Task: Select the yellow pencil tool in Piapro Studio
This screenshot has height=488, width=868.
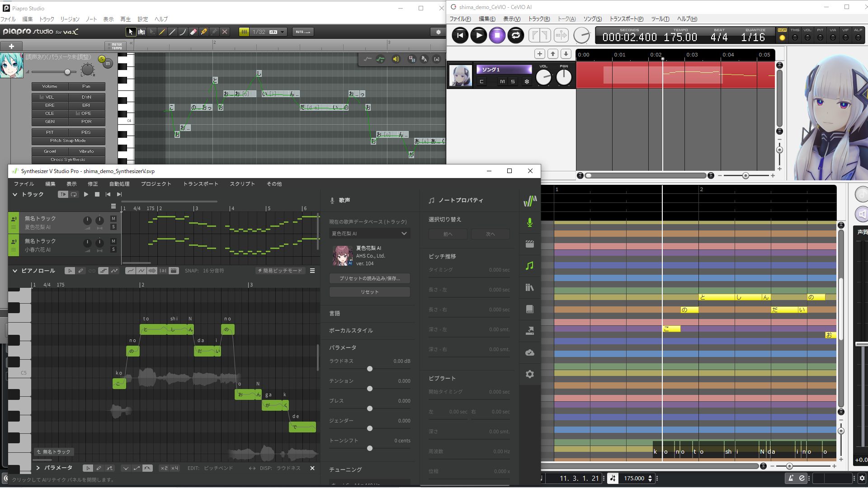Action: click(162, 32)
